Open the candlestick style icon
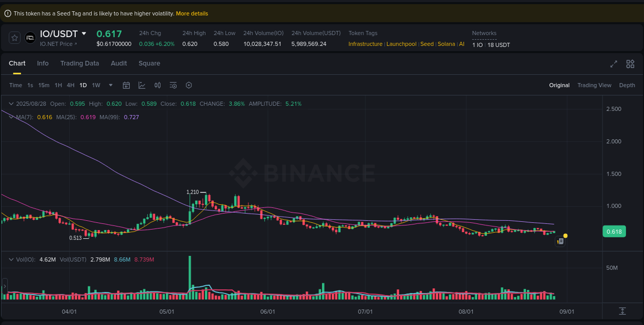Screen dimensions: 644x325 click(158, 85)
